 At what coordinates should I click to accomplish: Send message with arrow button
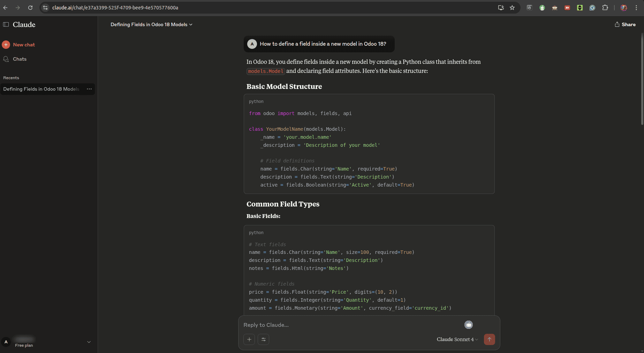click(489, 339)
